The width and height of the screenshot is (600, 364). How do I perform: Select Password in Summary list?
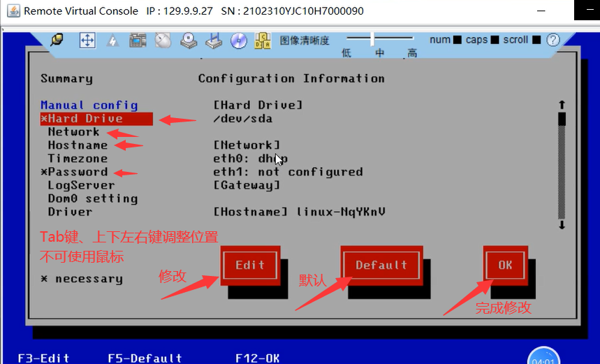click(x=74, y=172)
